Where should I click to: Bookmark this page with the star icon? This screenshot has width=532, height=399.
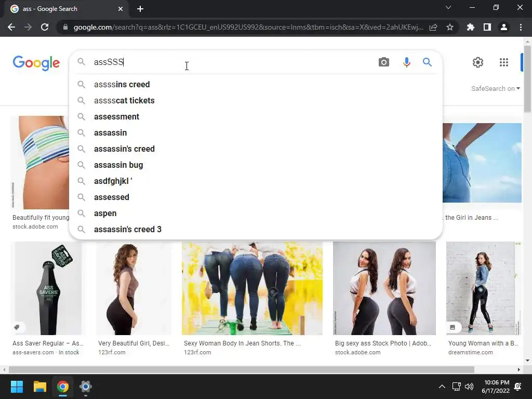(x=450, y=27)
